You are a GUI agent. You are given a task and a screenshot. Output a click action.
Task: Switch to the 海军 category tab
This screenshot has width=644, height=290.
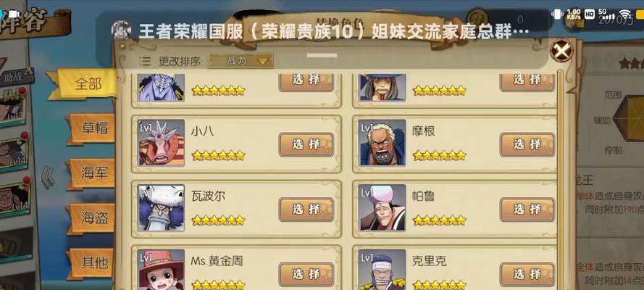[93, 174]
